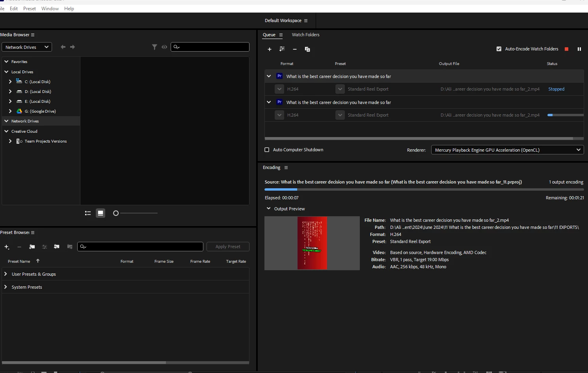
Task: Expand C: (Local Disk) drive
Action: tap(10, 82)
